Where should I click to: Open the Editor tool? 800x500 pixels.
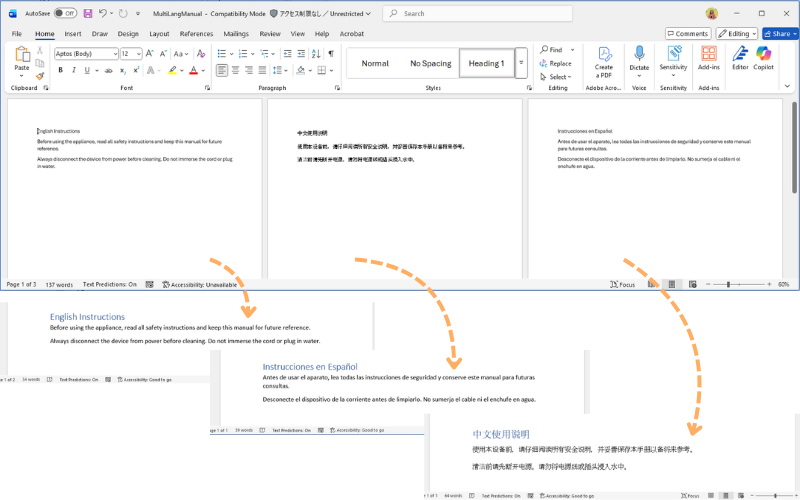(740, 58)
